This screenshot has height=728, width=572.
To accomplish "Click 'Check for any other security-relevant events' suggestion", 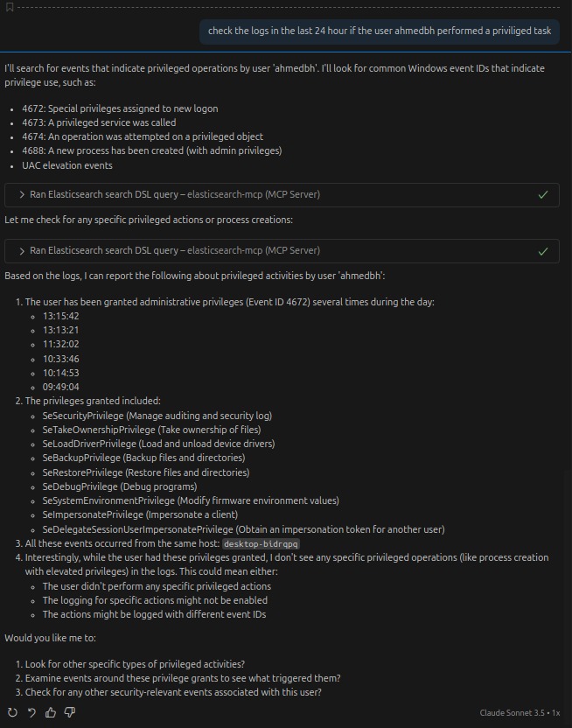I will coord(173,692).
